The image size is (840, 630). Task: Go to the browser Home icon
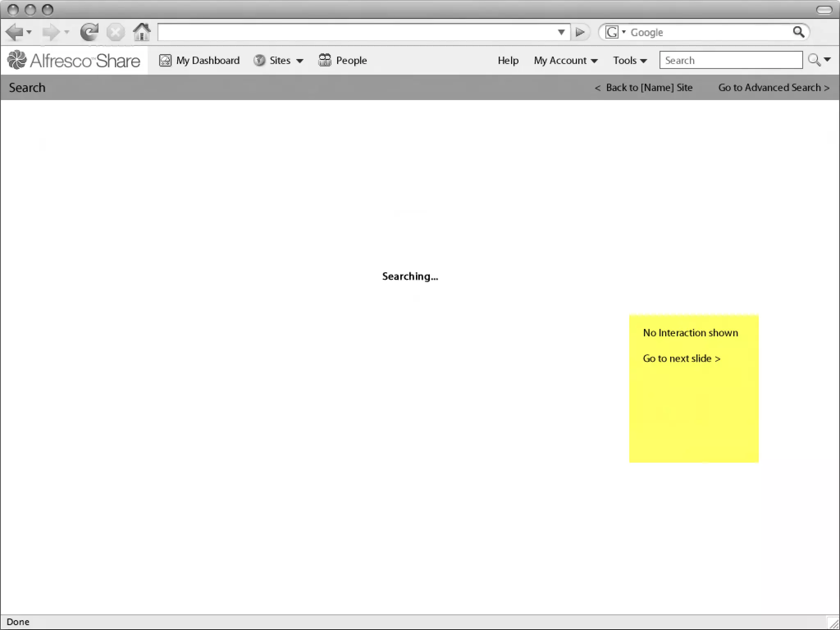pyautogui.click(x=142, y=32)
